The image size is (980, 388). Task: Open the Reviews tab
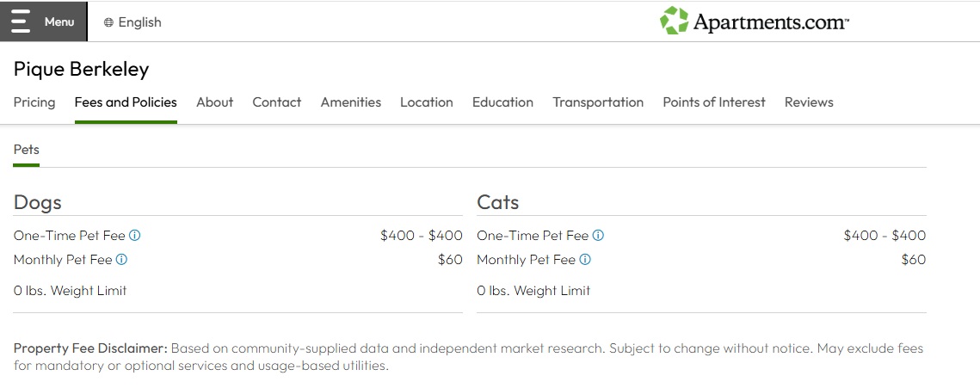(808, 102)
